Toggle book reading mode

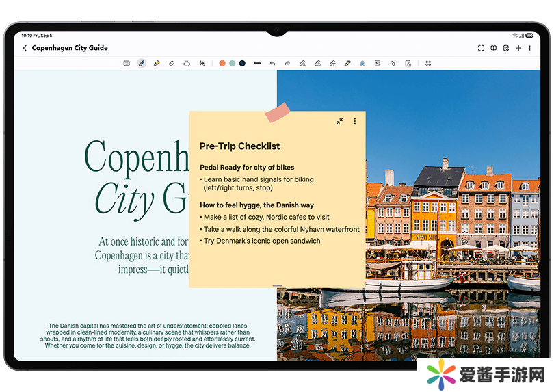pos(494,48)
